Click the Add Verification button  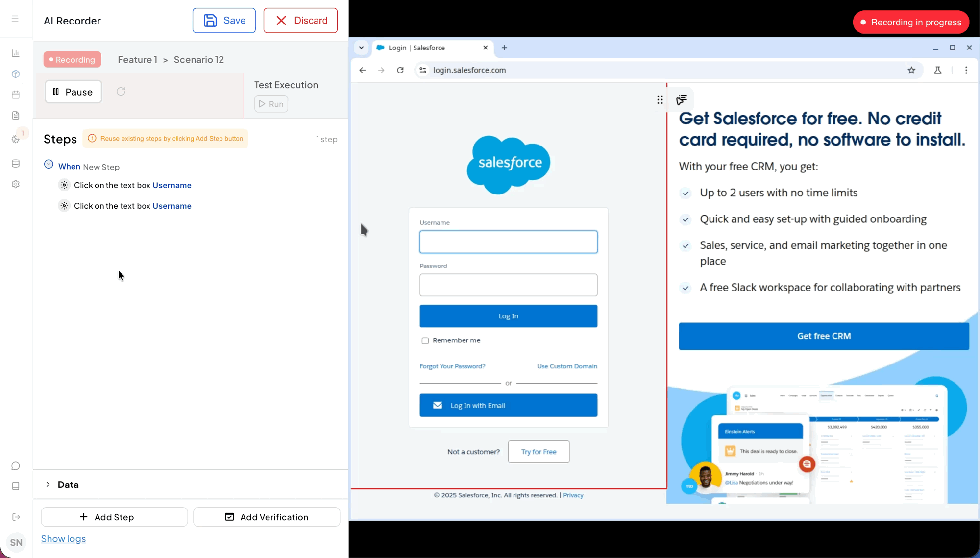click(267, 517)
